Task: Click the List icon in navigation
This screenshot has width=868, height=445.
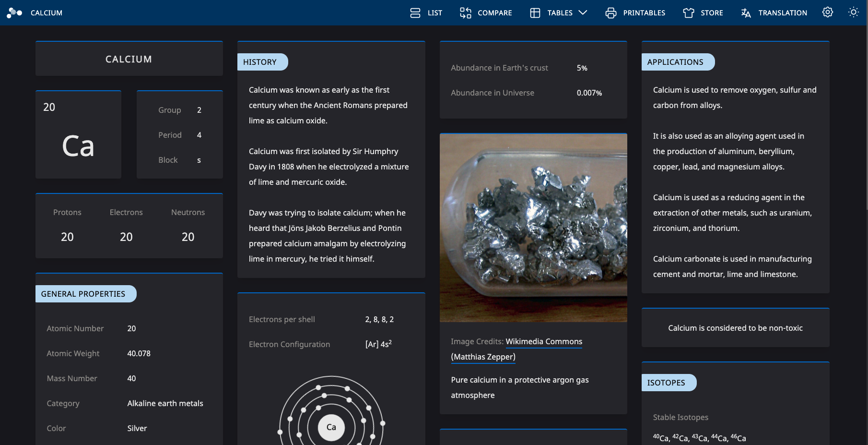Action: pyautogui.click(x=415, y=13)
